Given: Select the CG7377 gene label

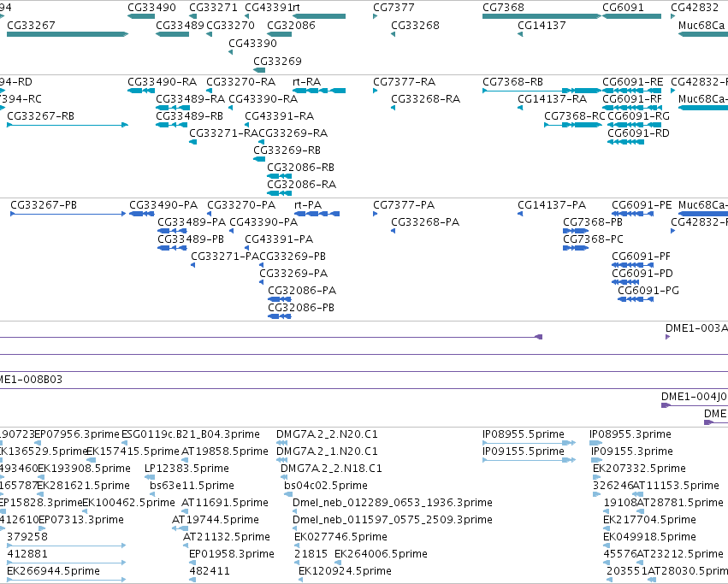Looking at the screenshot, I should pyautogui.click(x=394, y=8).
